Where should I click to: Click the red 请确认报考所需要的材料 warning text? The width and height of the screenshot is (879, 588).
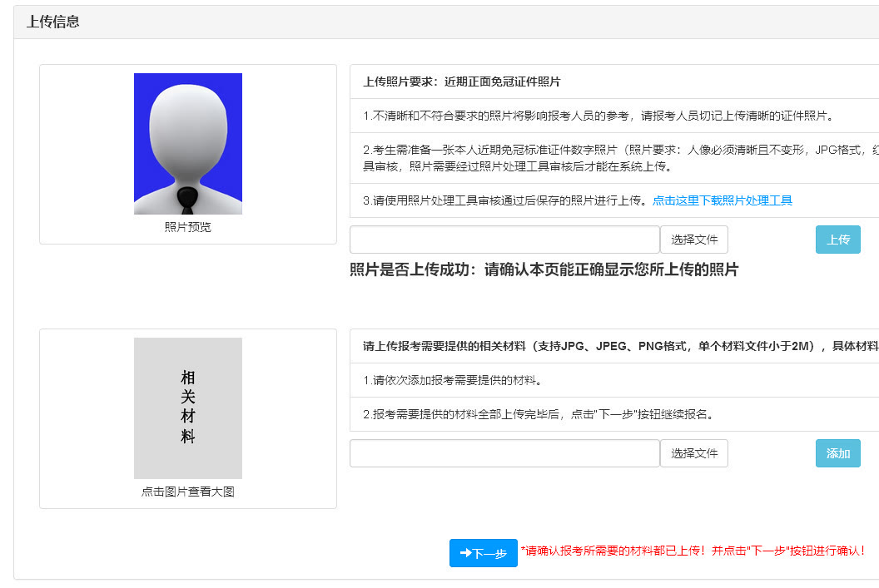(693, 551)
